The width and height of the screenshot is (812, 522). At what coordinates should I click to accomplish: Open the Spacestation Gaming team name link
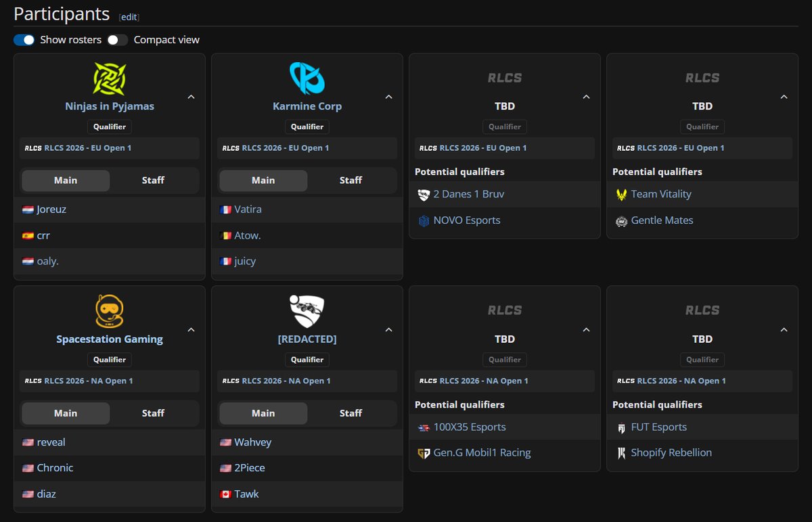110,339
